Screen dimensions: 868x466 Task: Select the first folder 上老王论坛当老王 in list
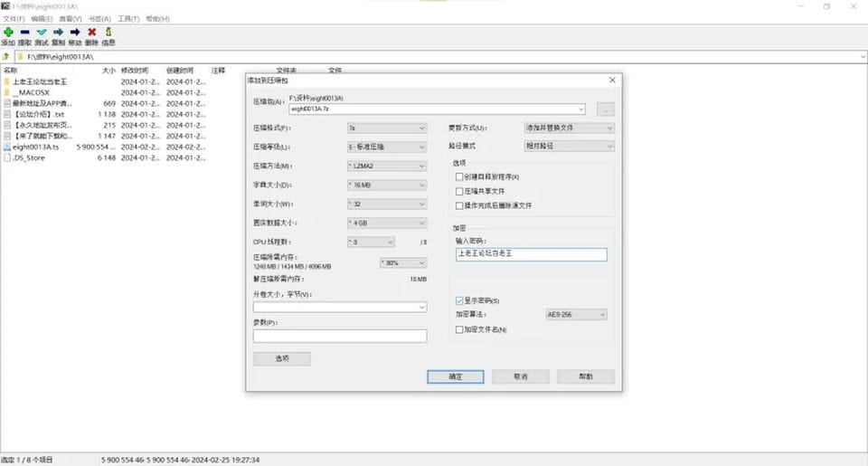pyautogui.click(x=39, y=81)
